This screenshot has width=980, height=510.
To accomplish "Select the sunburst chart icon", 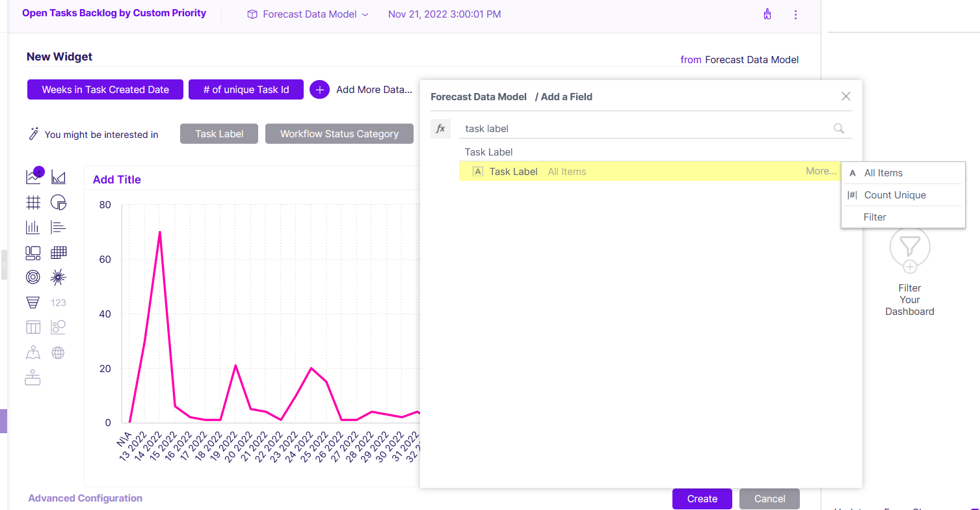I will point(59,278).
